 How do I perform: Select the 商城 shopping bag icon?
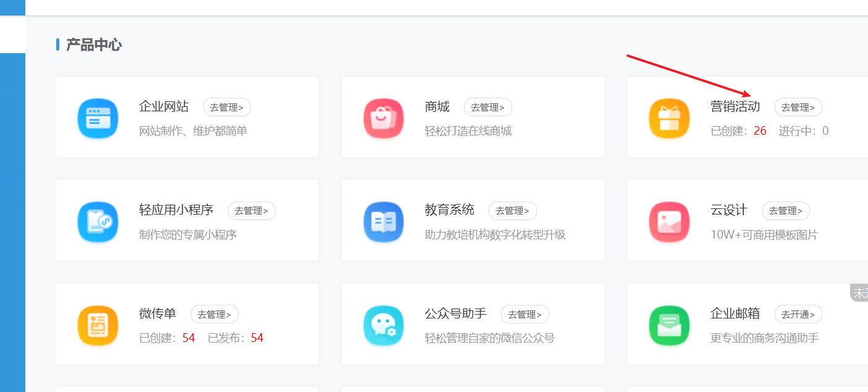click(383, 117)
